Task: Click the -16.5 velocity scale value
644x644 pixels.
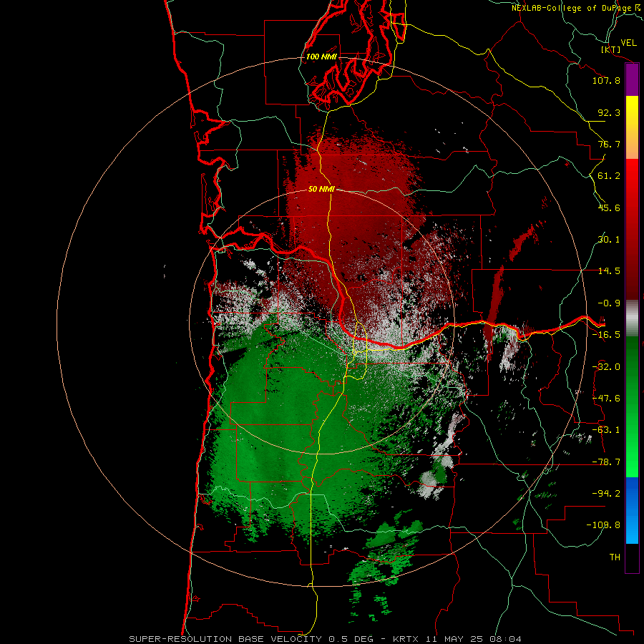Action: 606,335
